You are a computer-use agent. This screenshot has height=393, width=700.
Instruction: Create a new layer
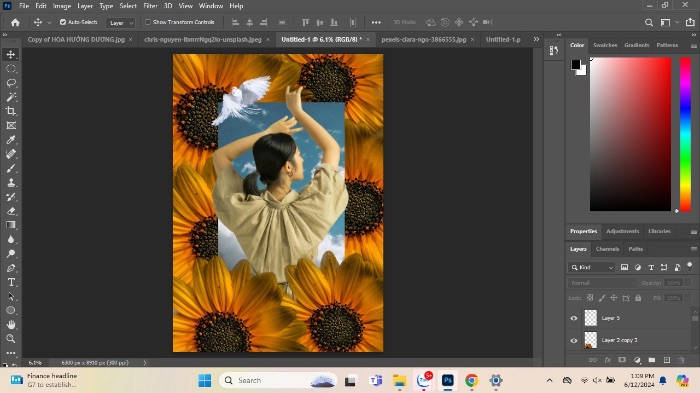[x=667, y=360]
